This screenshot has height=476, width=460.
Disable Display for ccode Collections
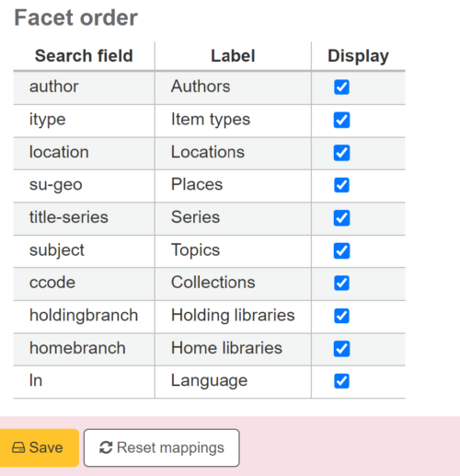341,283
